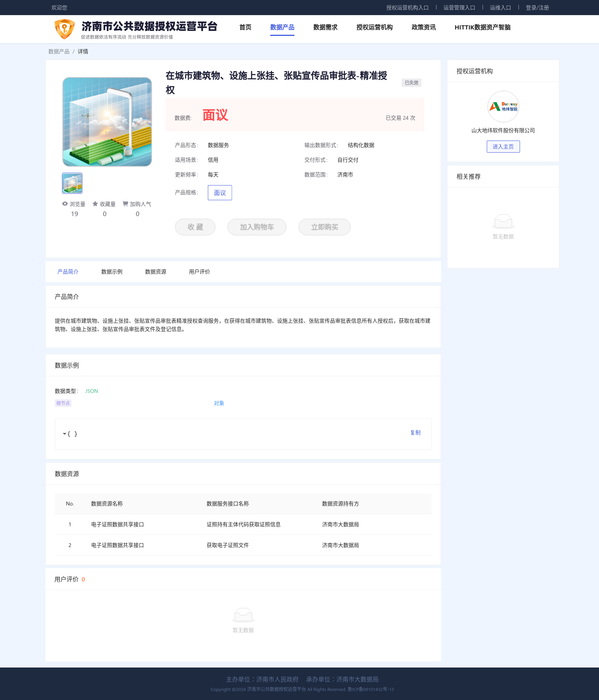The image size is (599, 700).
Task: Click the small product thumbnail image
Action: tap(72, 183)
